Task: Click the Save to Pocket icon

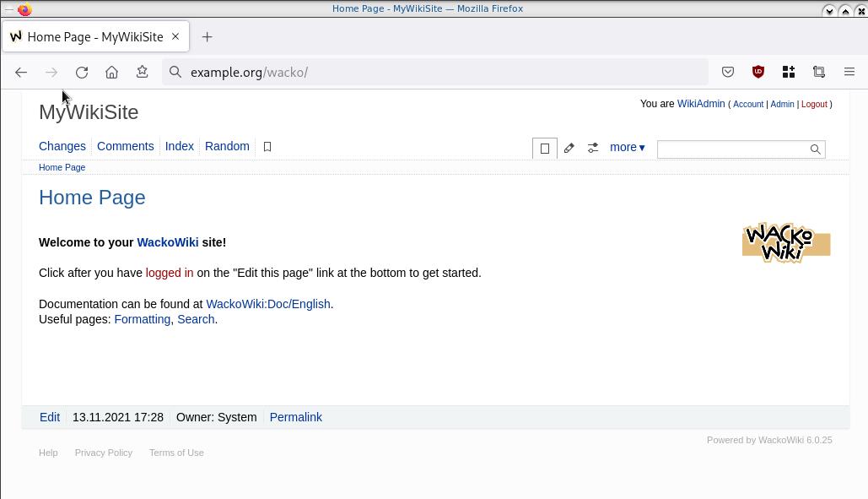Action: (x=728, y=73)
